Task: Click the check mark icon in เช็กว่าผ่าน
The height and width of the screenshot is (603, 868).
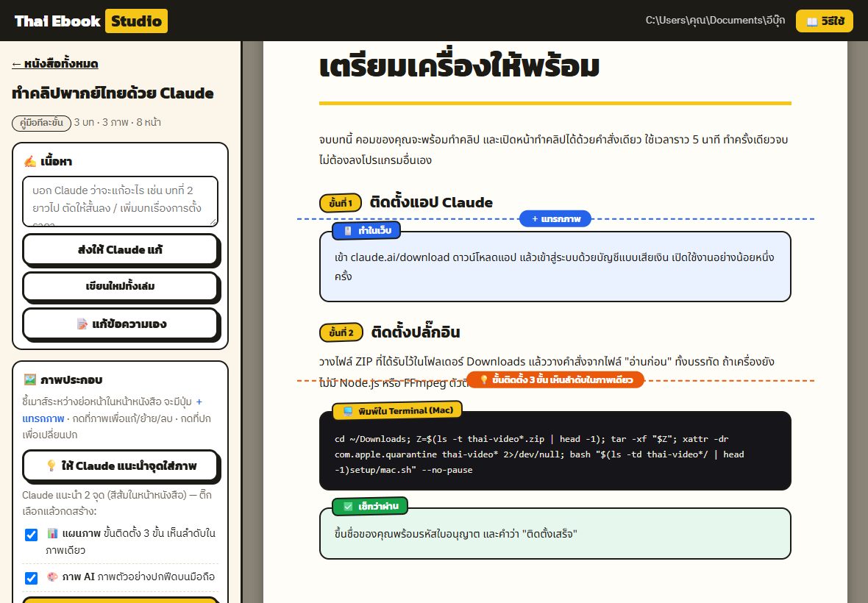Action: click(348, 506)
